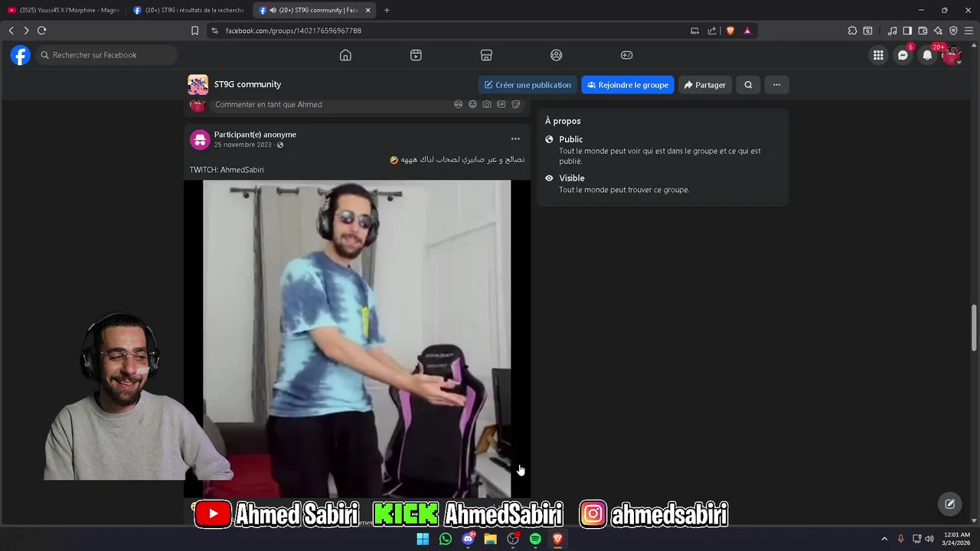Insert sticker in comment

pyautogui.click(x=516, y=104)
